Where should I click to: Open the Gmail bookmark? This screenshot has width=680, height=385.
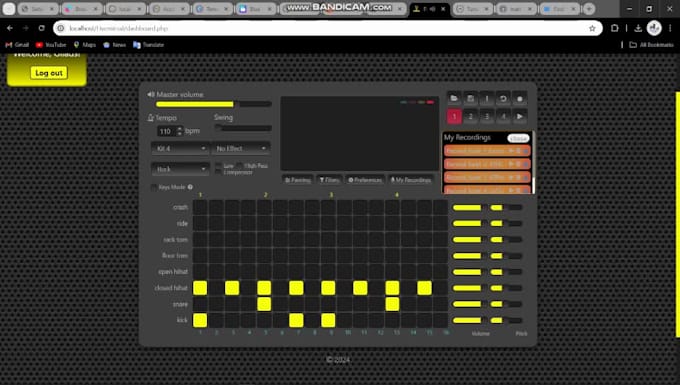click(x=17, y=45)
